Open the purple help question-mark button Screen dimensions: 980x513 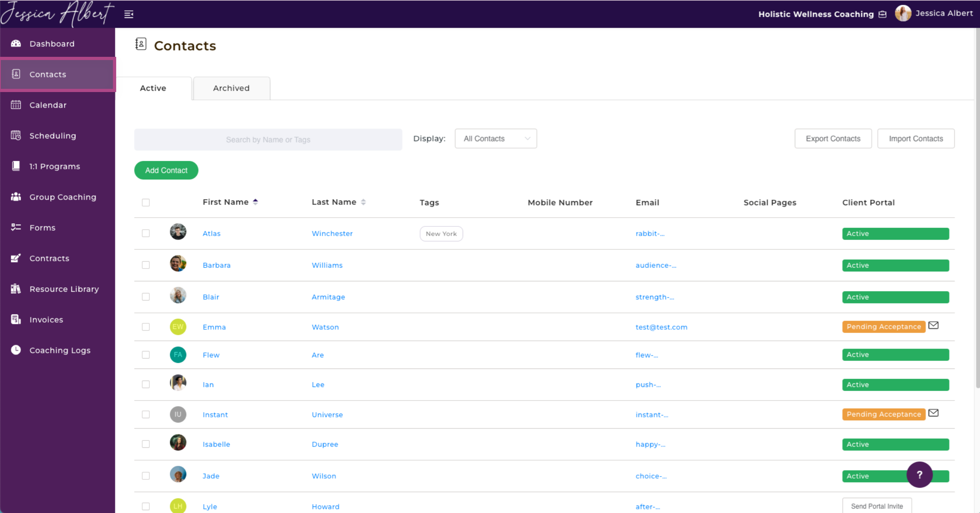pos(920,475)
